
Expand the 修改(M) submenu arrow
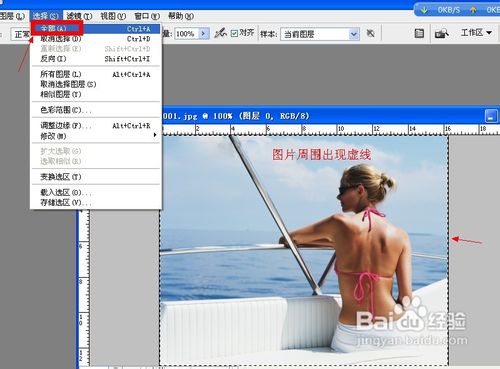155,135
